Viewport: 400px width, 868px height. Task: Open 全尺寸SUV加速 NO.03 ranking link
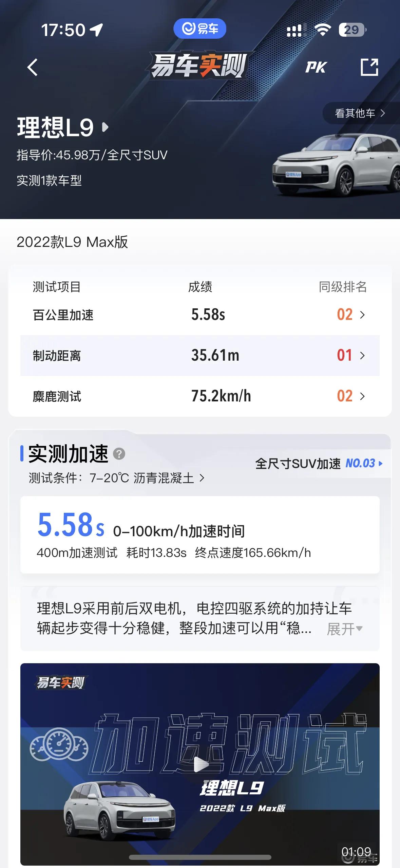coord(319,464)
